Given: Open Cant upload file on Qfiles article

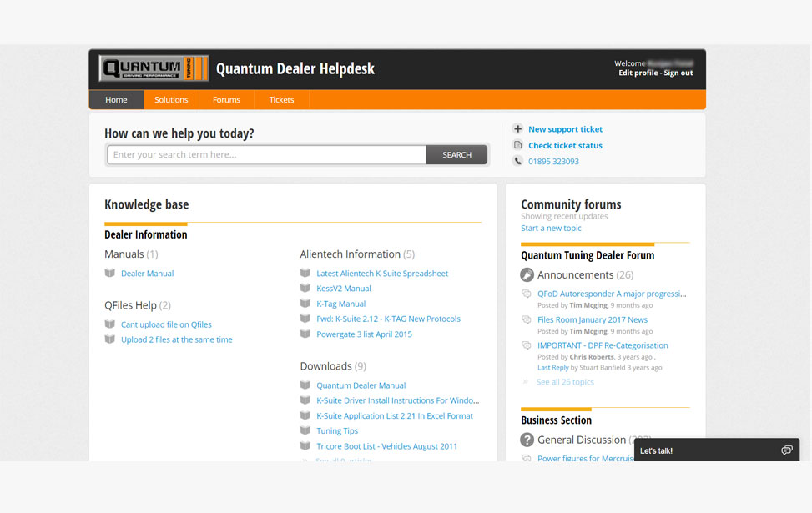Looking at the screenshot, I should pos(166,324).
